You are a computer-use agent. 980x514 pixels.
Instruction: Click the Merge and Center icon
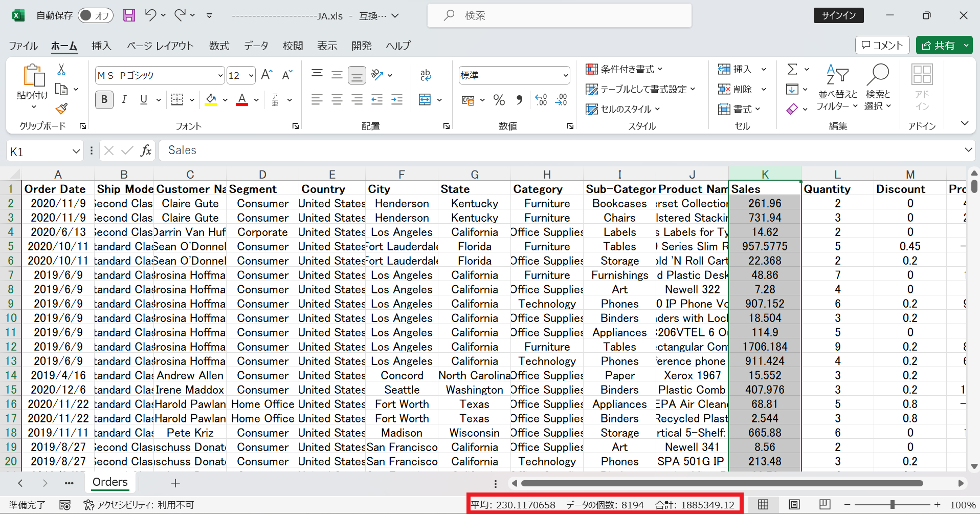click(x=425, y=99)
